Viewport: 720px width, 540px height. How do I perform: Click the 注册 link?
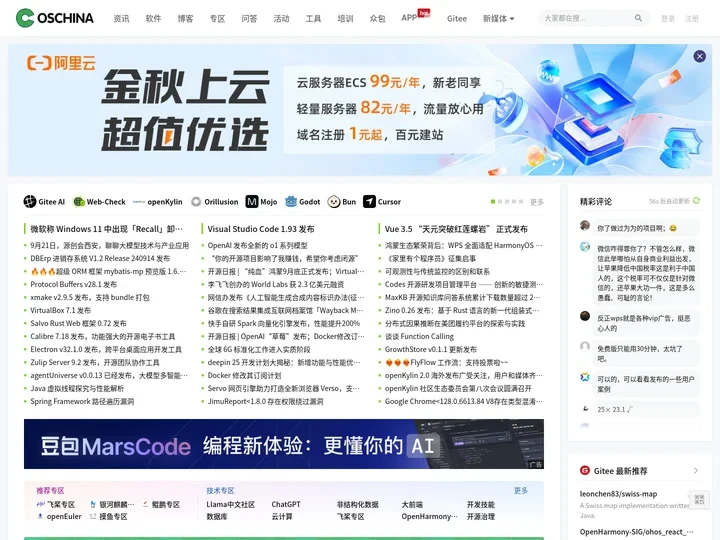692,19
